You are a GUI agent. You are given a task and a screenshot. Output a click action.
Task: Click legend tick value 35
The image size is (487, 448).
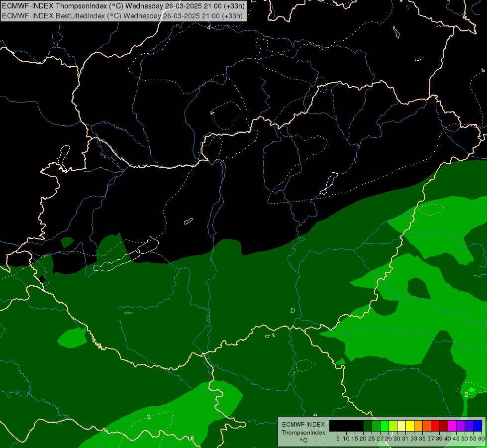(422, 439)
